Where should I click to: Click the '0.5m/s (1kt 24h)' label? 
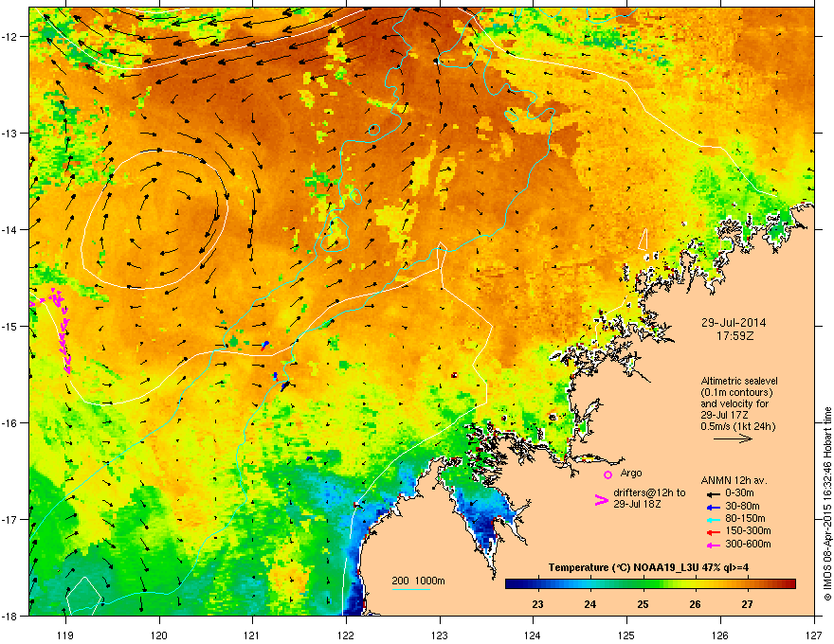tap(737, 426)
